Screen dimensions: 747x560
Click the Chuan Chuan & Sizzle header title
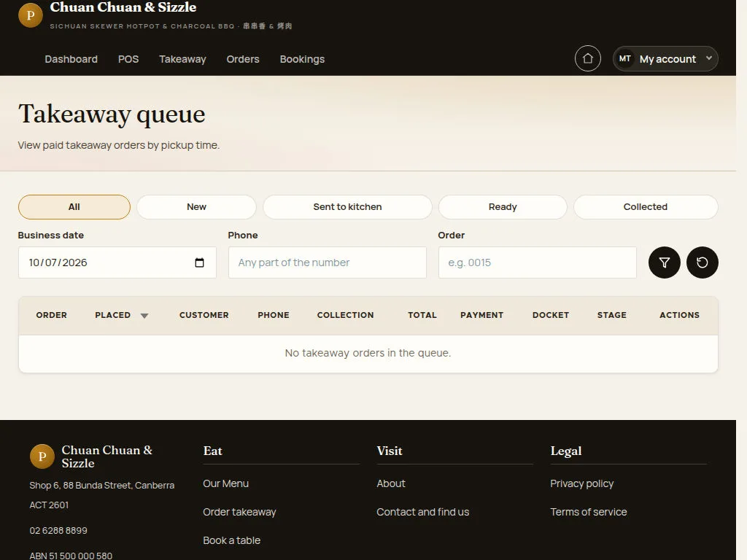[123, 7]
